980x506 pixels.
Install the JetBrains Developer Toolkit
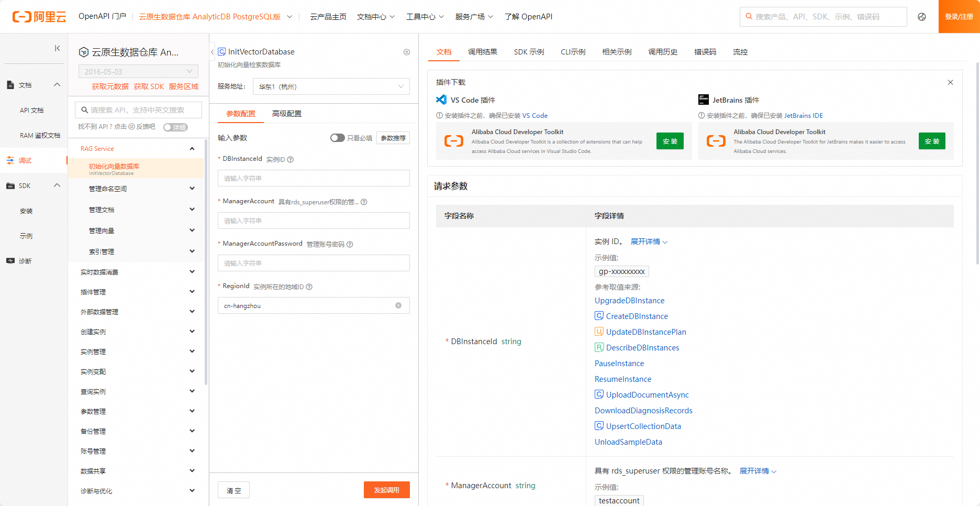932,141
